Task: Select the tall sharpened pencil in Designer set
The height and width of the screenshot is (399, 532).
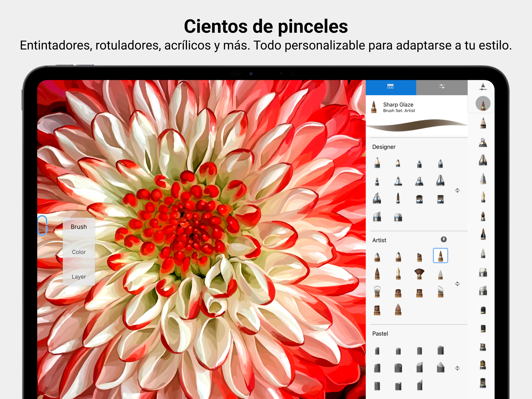Action: [x=377, y=162]
